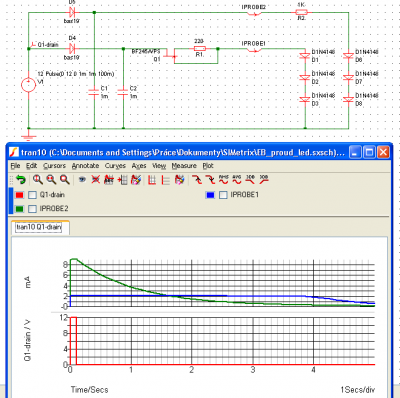Open the Measure menu
The width and height of the screenshot is (400, 398).
pos(184,166)
